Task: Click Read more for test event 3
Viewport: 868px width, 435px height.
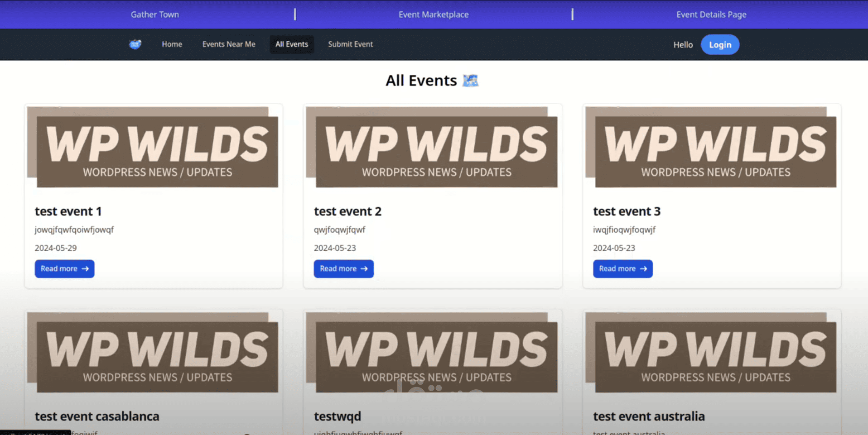Action: [x=622, y=268]
